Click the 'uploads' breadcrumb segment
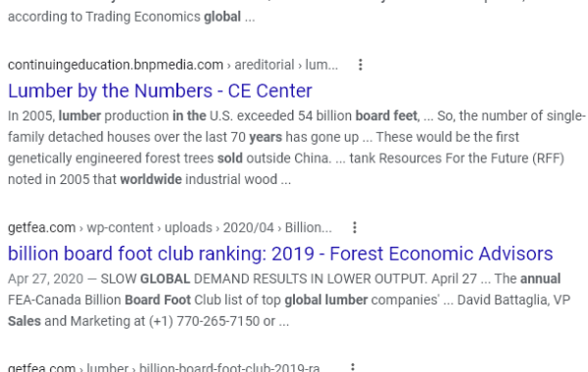Image resolution: width=588 pixels, height=372 pixels. [188, 227]
